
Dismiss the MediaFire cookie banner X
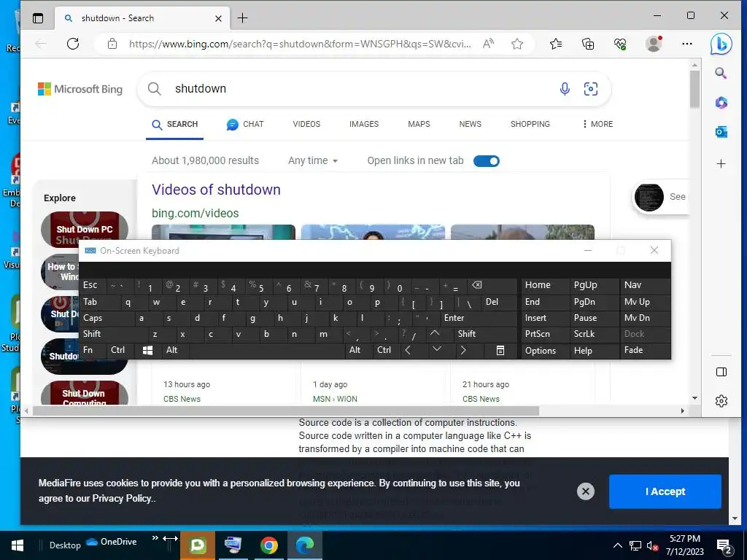click(x=586, y=491)
